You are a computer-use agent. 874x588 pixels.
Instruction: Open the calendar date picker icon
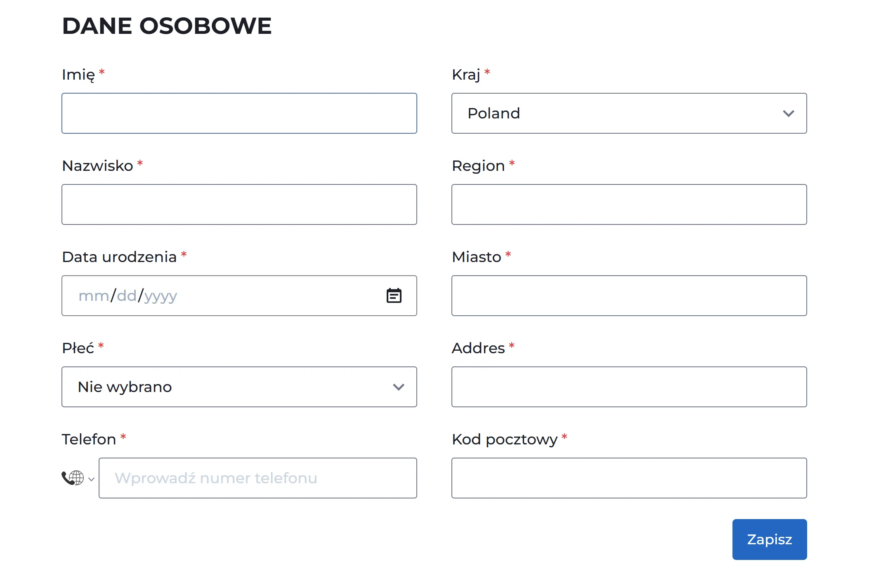(393, 295)
